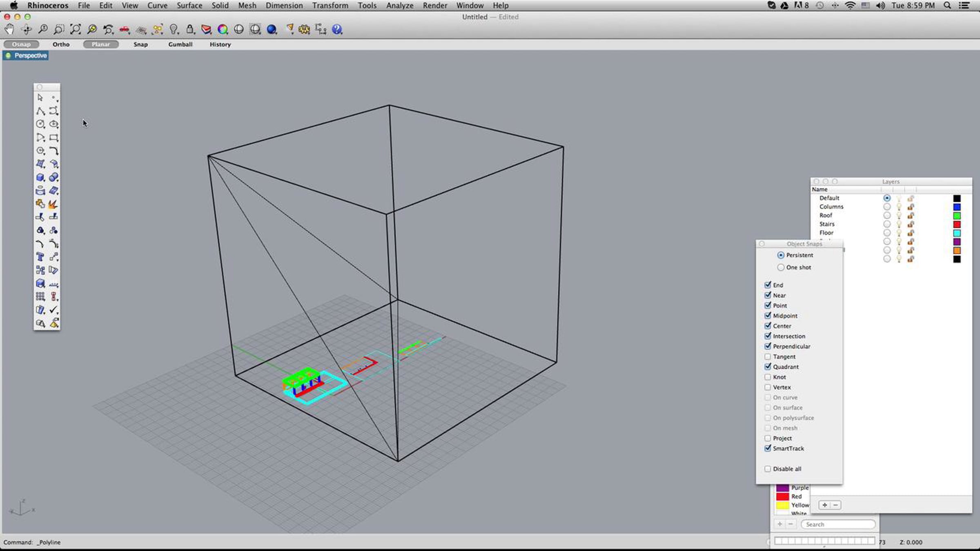Viewport: 980px width, 551px height.
Task: Uncheck the Midpoint object snap
Action: (768, 315)
